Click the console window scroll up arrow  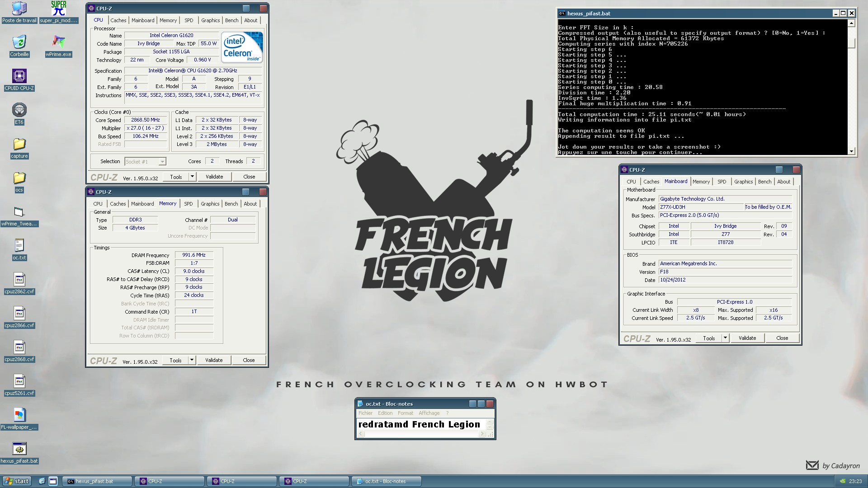point(851,23)
